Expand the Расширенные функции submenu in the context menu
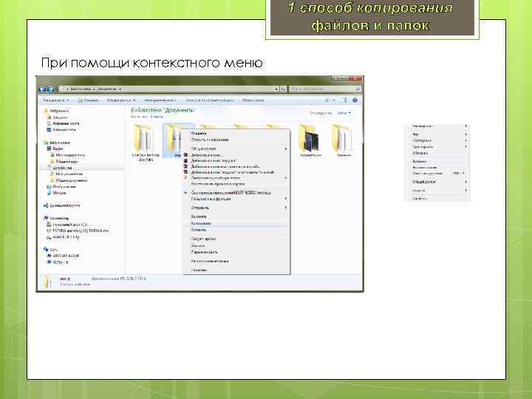Screen dimensions: 532x399 [x=237, y=199]
